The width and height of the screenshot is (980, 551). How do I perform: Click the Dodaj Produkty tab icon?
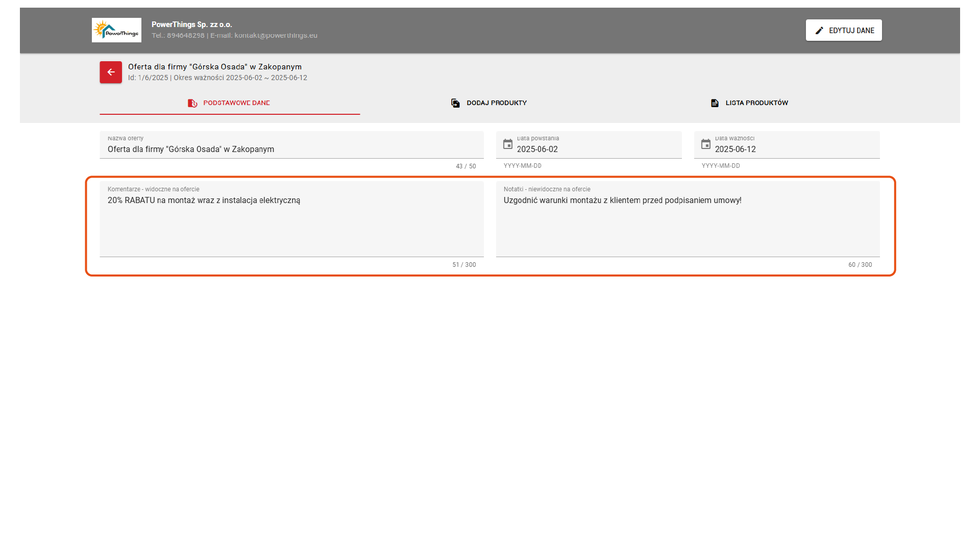455,103
